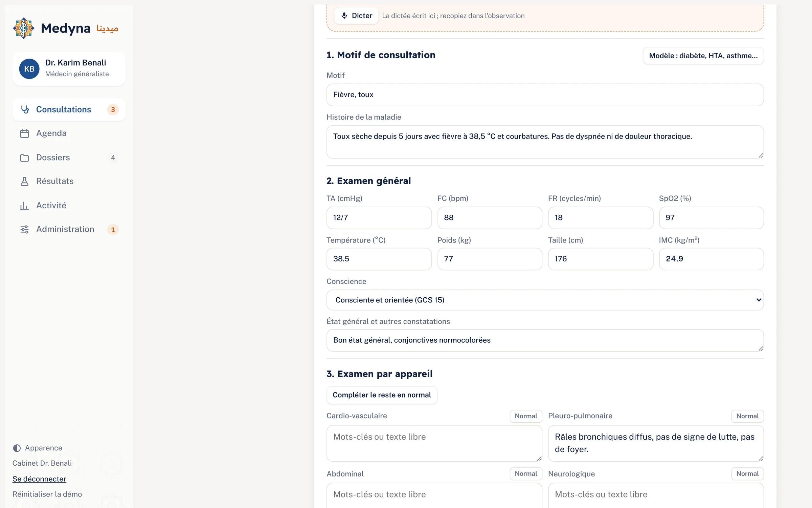Click Compléter le reste en normal

click(382, 395)
